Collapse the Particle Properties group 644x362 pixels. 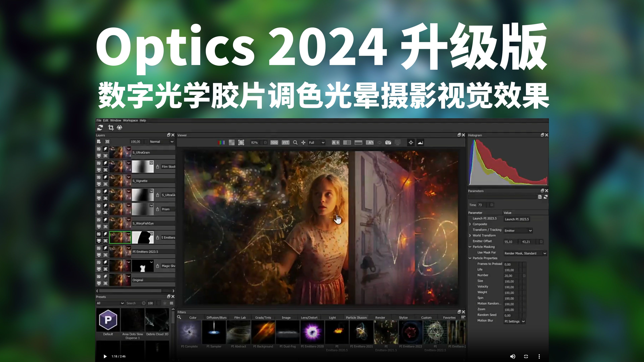click(470, 258)
